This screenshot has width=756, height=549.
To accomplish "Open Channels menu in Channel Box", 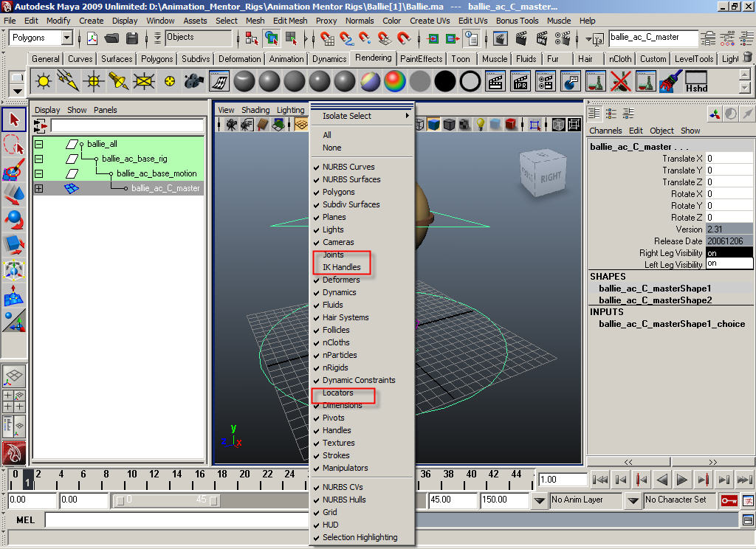I will click(x=605, y=131).
